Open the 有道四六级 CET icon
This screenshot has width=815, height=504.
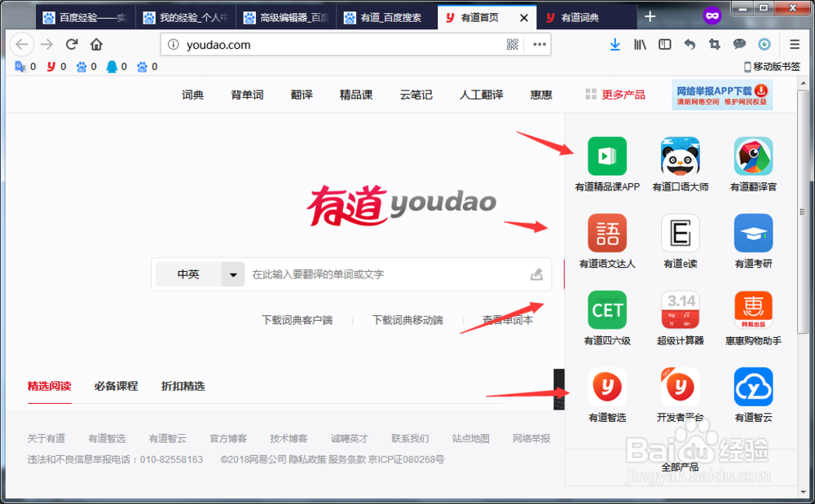tap(607, 310)
